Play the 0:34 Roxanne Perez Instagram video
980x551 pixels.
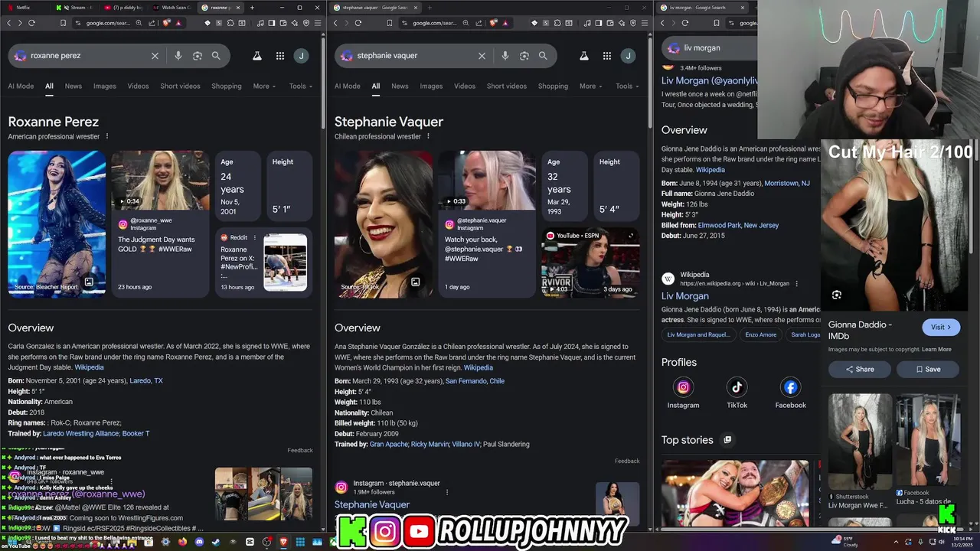coord(160,181)
